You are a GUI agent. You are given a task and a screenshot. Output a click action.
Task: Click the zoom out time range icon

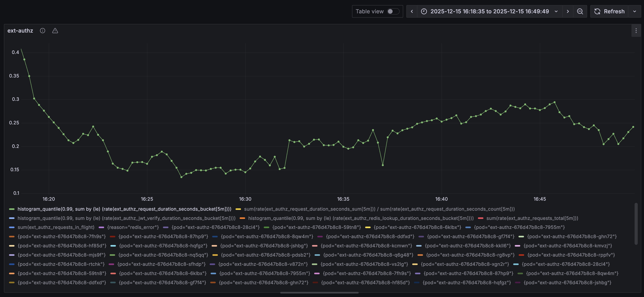click(580, 11)
